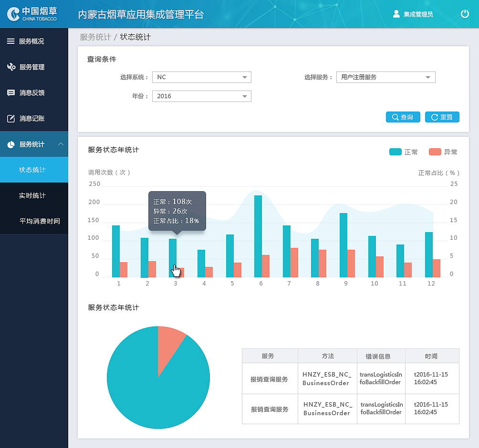Click the teal 正常 bar for month 12
479x448 pixels.
pyautogui.click(x=429, y=255)
